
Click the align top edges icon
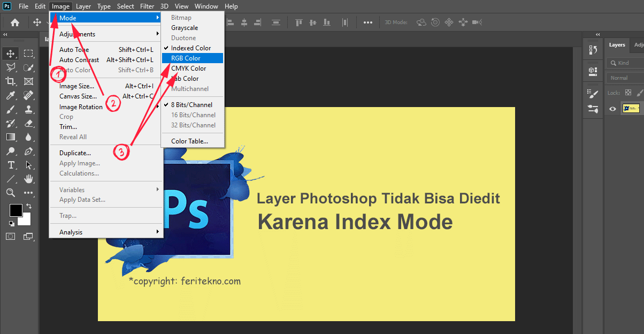tap(299, 22)
